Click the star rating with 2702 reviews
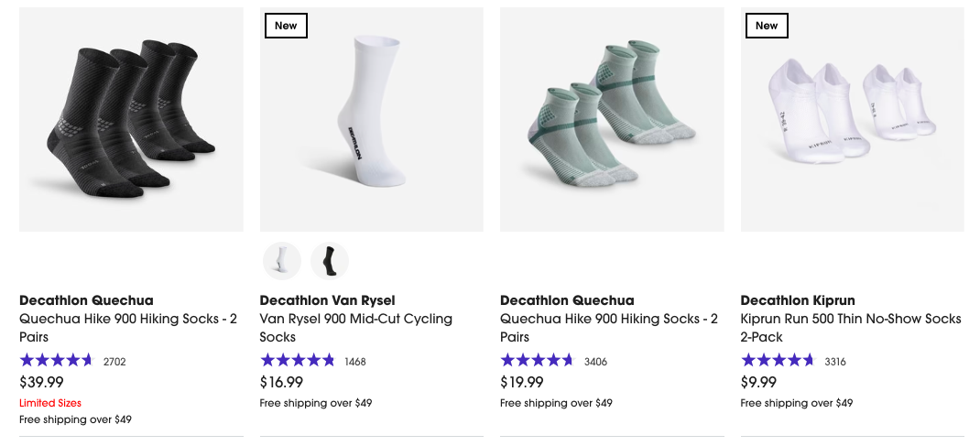980x446 pixels. point(57,361)
